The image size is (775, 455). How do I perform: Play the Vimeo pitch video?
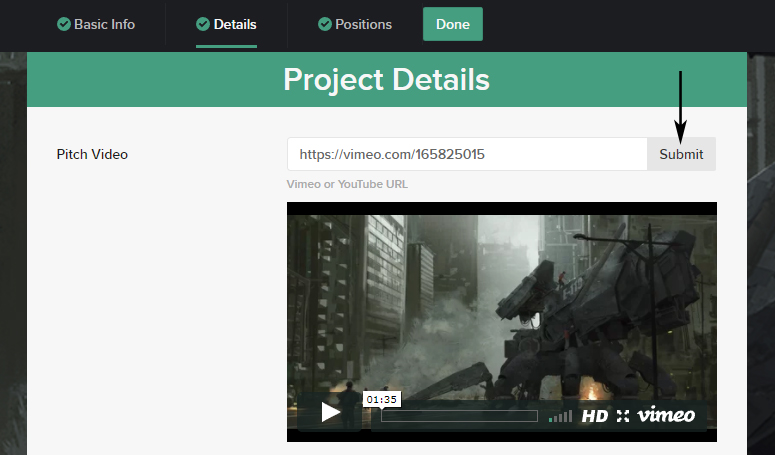tap(330, 412)
